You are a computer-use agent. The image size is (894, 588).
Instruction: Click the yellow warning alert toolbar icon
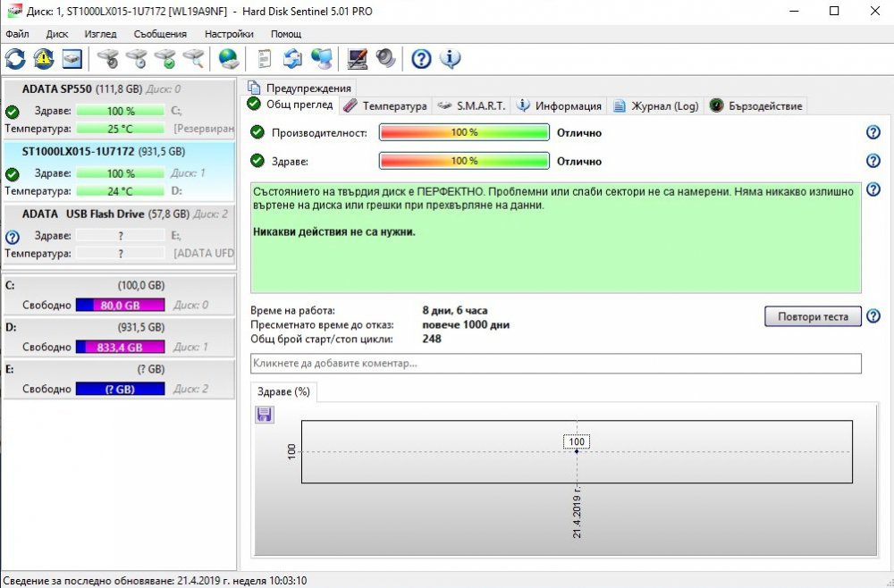click(43, 59)
